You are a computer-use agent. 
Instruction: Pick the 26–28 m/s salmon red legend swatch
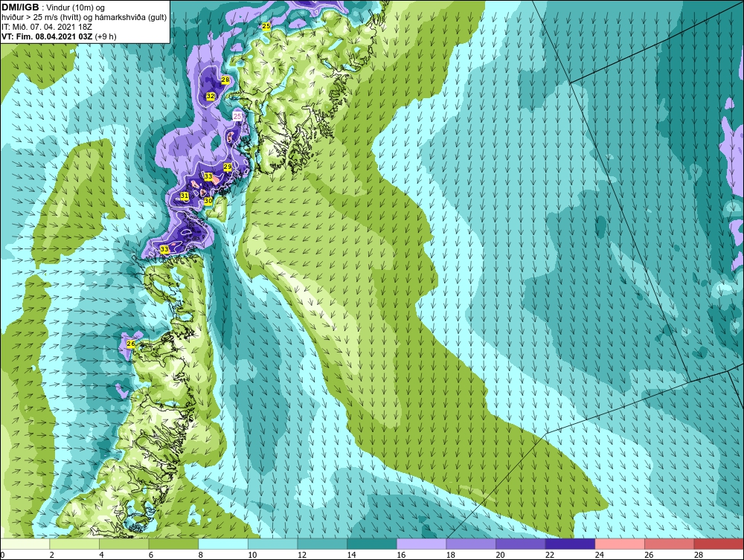[670, 544]
